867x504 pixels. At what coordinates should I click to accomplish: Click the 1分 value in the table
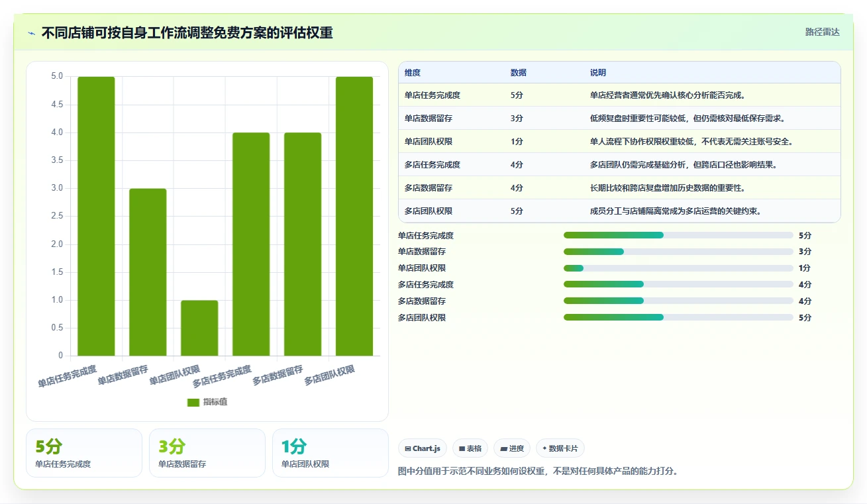(517, 142)
